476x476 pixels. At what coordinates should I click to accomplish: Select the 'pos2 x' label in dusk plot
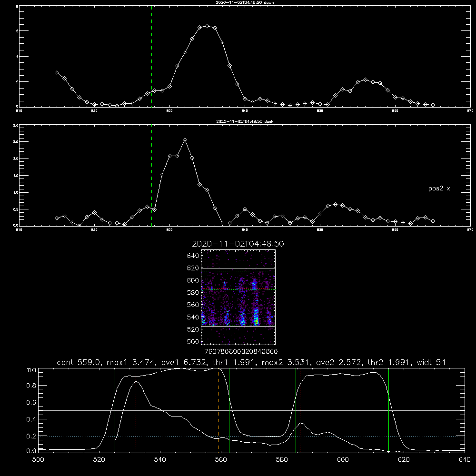pyautogui.click(x=439, y=188)
